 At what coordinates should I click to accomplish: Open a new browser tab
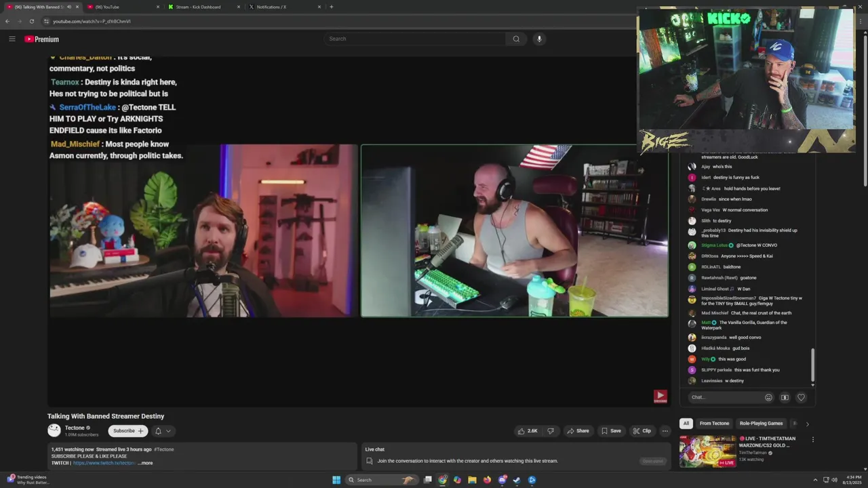coord(331,7)
